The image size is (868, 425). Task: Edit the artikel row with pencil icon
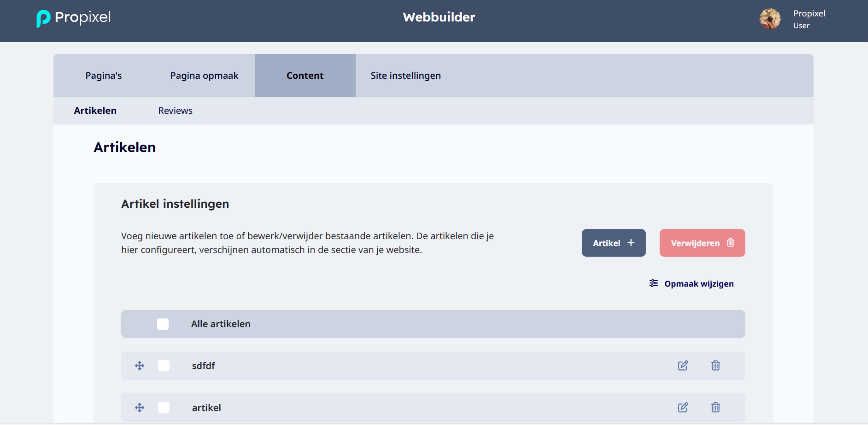click(x=683, y=407)
